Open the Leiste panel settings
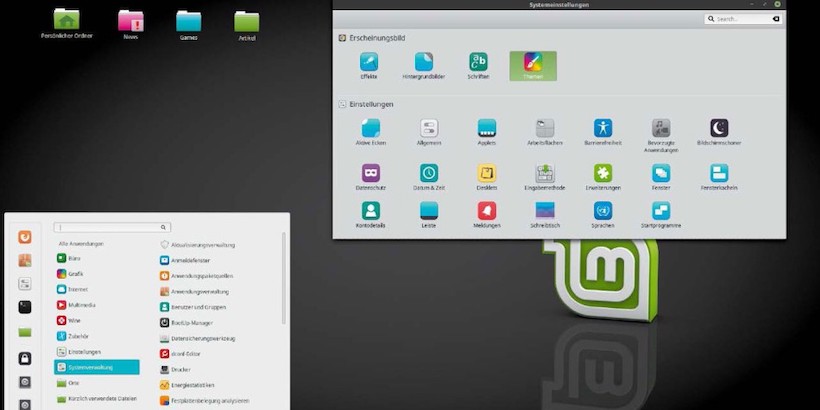 [x=429, y=215]
